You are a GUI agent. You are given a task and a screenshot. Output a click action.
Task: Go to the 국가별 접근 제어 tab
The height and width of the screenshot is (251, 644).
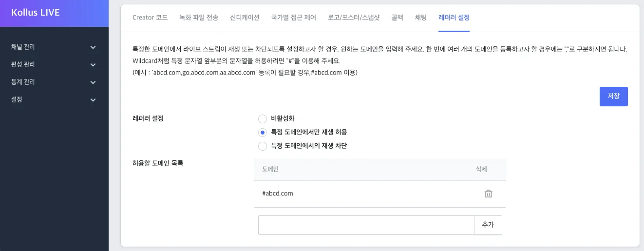pyautogui.click(x=294, y=18)
